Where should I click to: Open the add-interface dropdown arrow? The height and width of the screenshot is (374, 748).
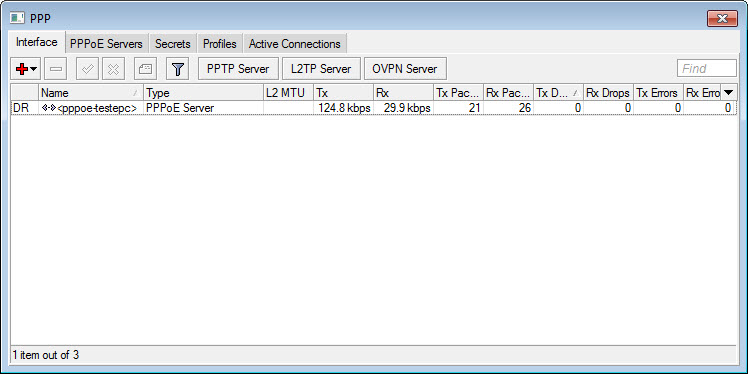pos(33,69)
